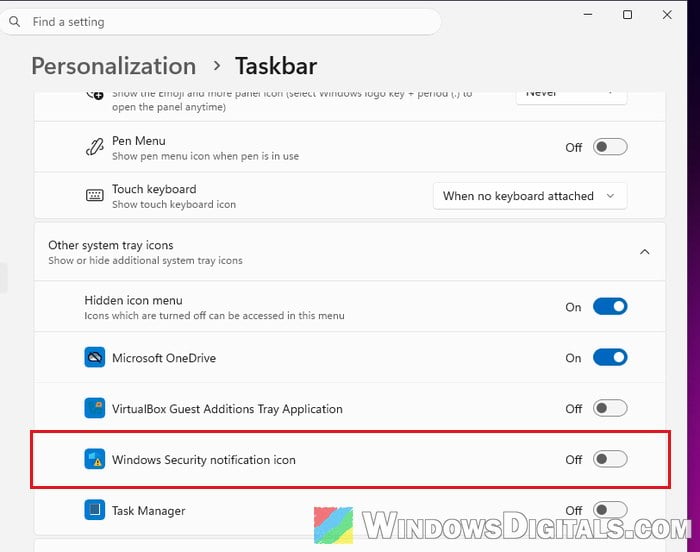Viewport: 700px width, 552px height.
Task: Click 'Hidden icon menu' label
Action: point(133,301)
